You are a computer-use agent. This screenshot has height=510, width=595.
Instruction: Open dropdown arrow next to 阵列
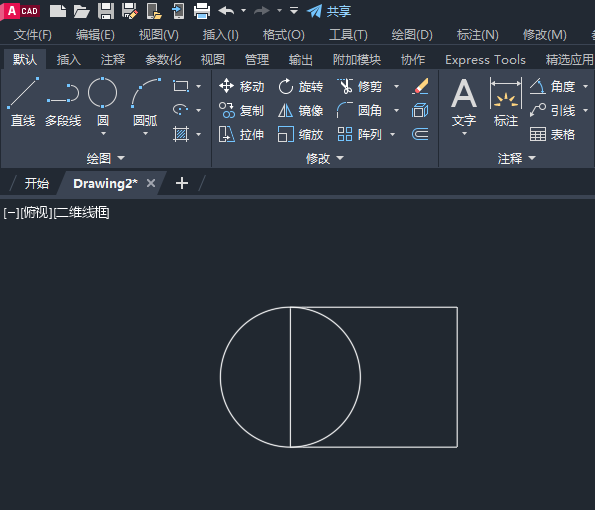tap(393, 134)
